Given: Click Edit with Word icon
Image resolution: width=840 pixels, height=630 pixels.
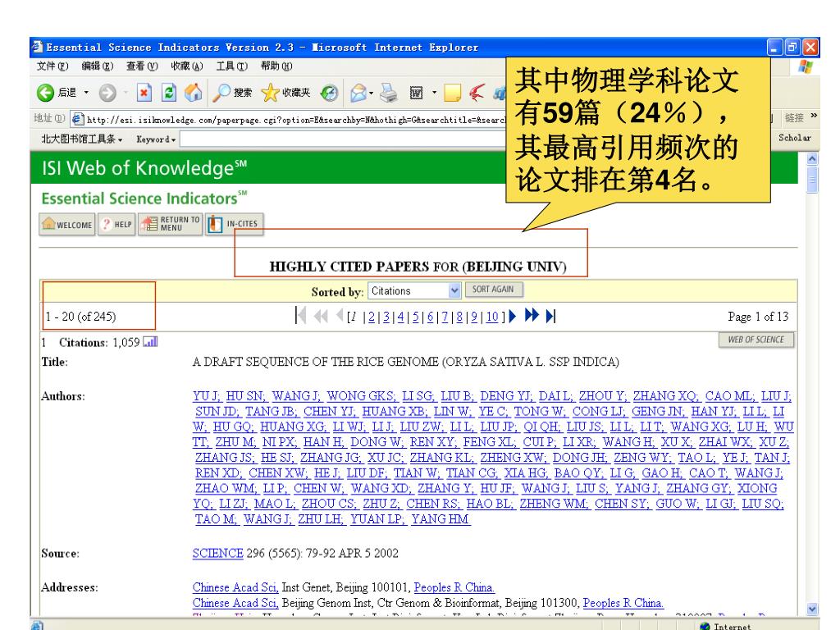Looking at the screenshot, I should (416, 93).
